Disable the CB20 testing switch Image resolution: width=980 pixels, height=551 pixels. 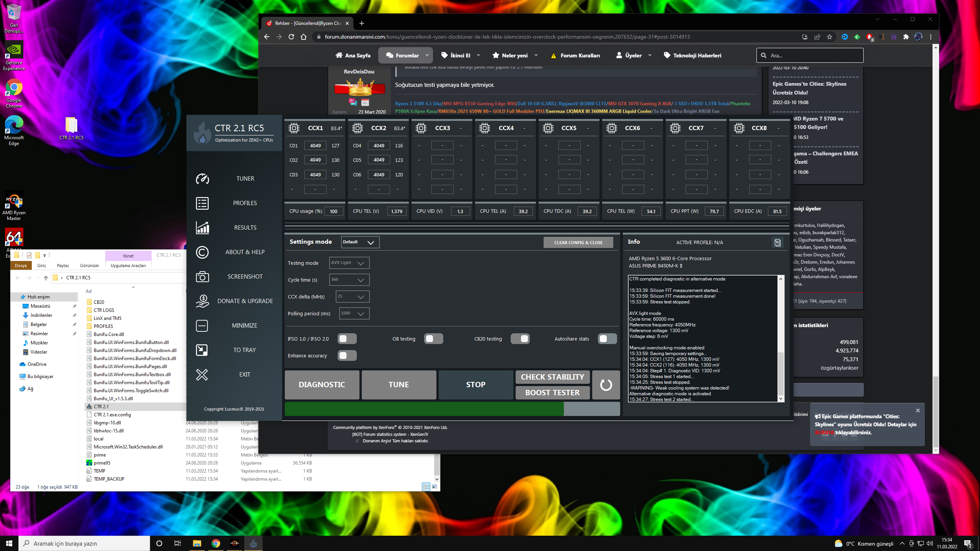tap(520, 339)
